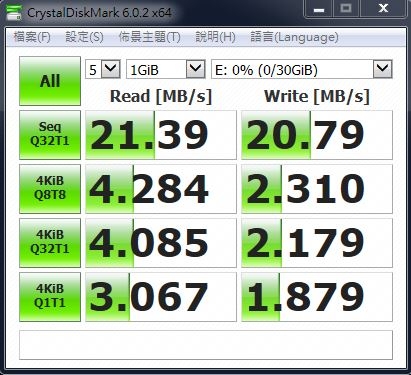Click the Read [MB/s] column header

[161, 96]
